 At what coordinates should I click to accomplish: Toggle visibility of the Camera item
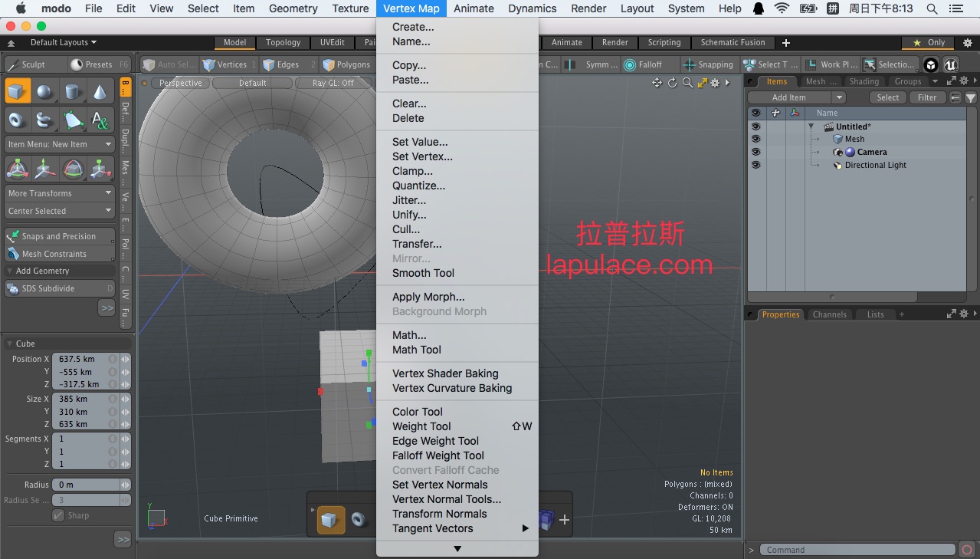(755, 152)
